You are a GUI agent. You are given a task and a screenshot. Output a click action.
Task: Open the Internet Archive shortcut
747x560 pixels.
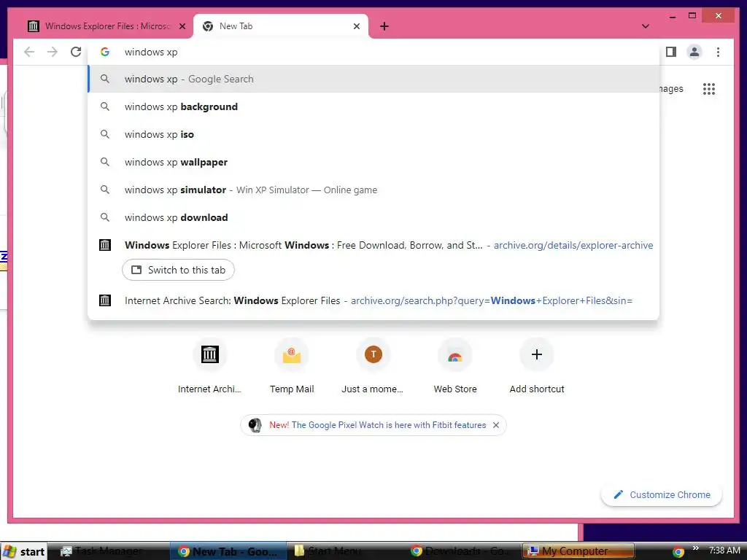209,366
